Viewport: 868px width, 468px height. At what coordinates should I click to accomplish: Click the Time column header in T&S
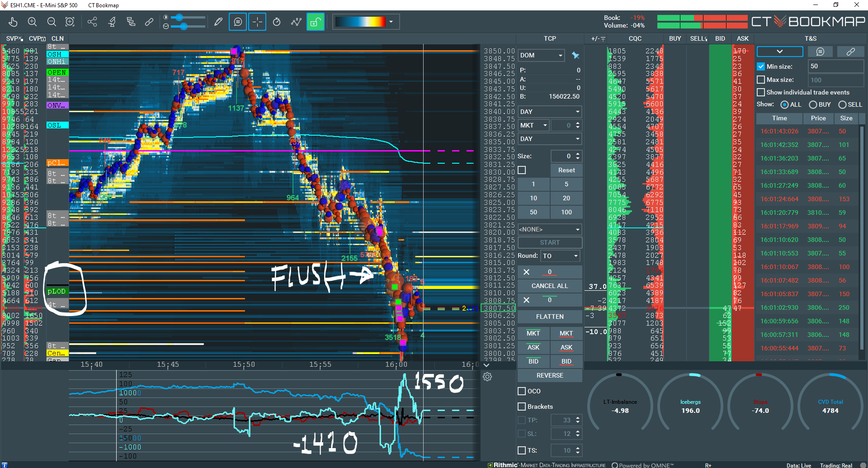click(779, 118)
